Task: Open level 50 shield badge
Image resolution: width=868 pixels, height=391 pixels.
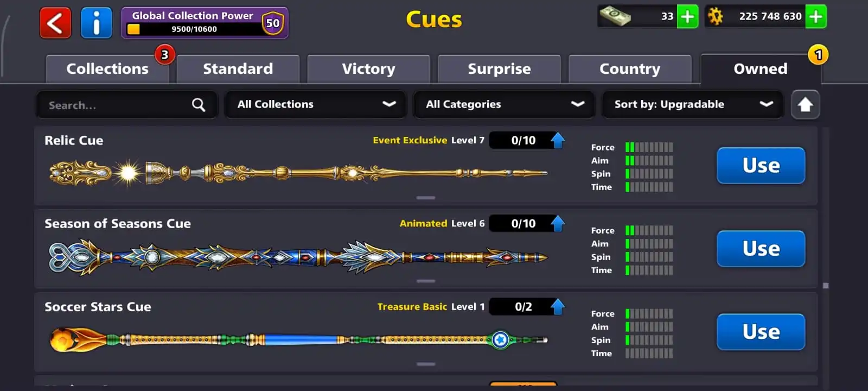Action: click(x=273, y=23)
